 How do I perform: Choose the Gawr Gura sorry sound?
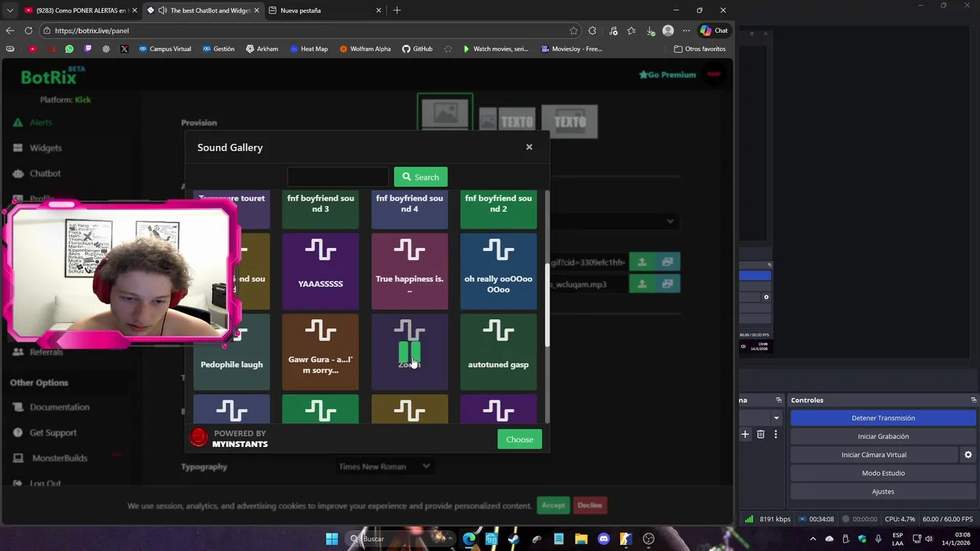pyautogui.click(x=320, y=352)
